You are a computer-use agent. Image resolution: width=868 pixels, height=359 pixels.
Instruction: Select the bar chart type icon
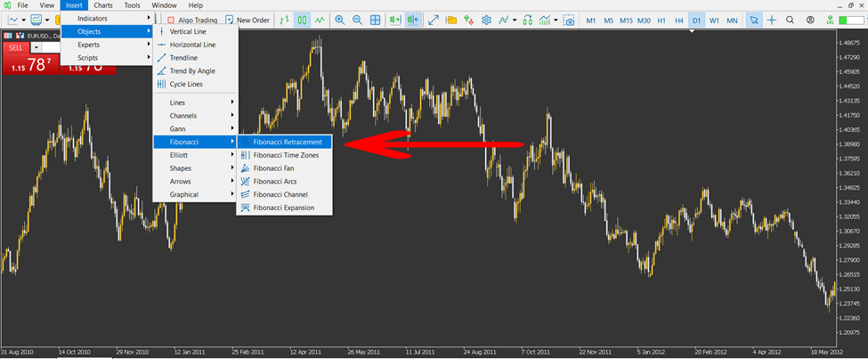(x=285, y=20)
